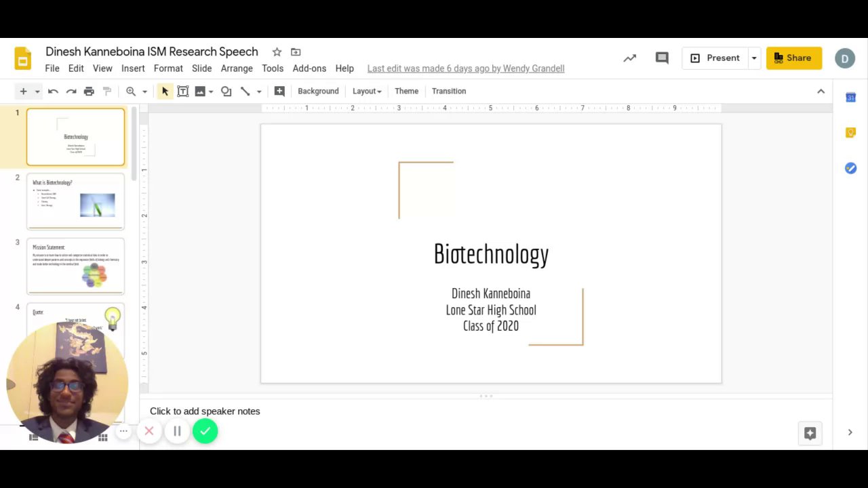Image resolution: width=868 pixels, height=488 pixels.
Task: Cancel the recording with red X
Action: [x=149, y=431]
